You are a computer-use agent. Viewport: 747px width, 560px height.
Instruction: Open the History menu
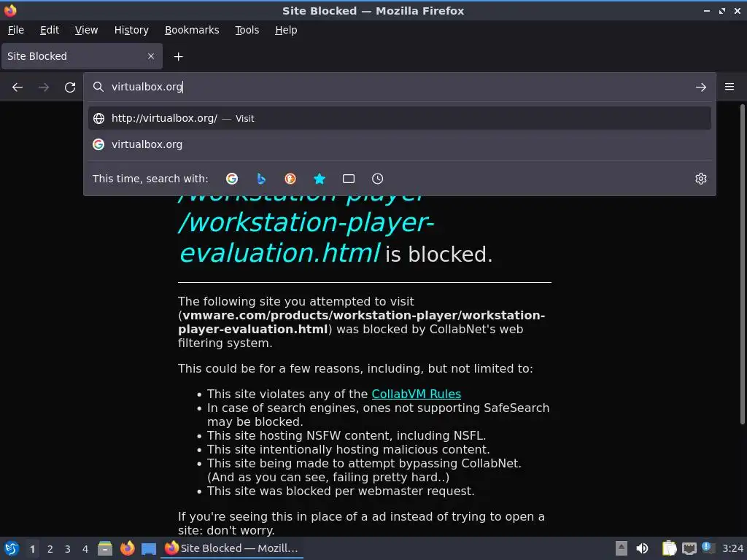[x=131, y=30]
